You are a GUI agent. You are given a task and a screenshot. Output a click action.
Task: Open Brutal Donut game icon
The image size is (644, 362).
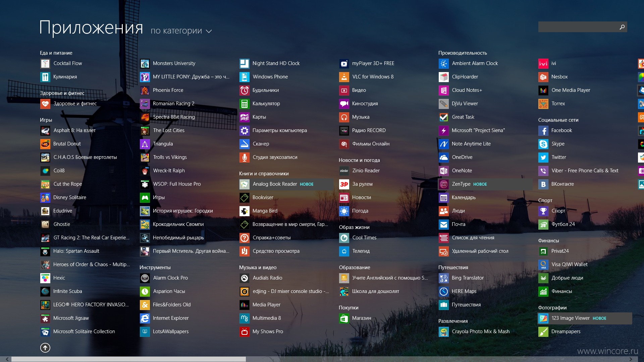tap(45, 144)
